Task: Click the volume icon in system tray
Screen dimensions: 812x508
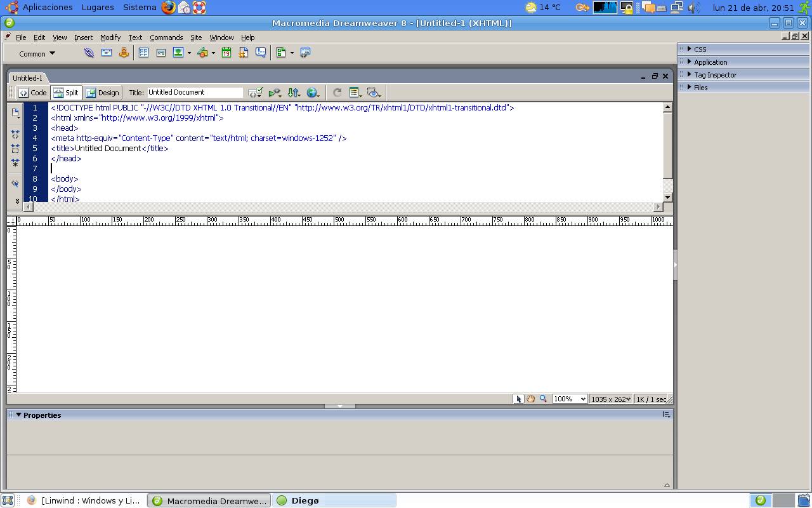Action: 694,8
